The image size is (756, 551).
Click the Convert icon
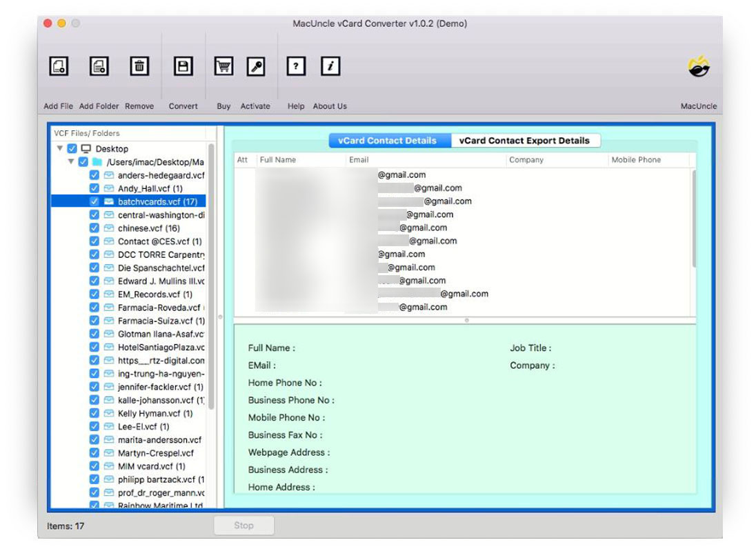point(182,66)
